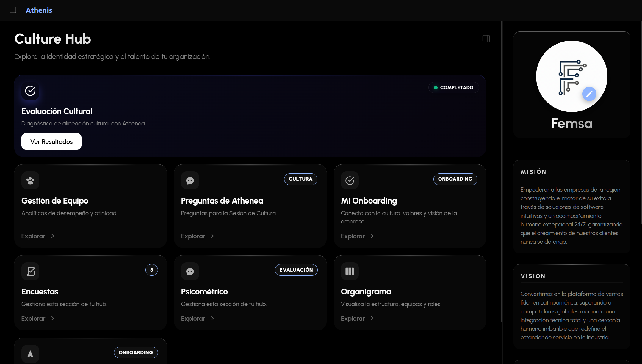Click 'Analíticas de desempeño y afinidad.' text
642x364 pixels.
pos(69,213)
